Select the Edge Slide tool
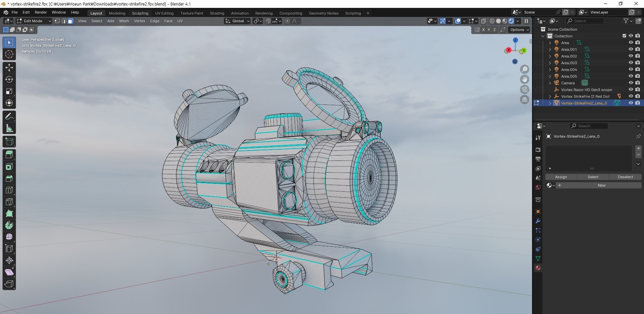 (9, 249)
